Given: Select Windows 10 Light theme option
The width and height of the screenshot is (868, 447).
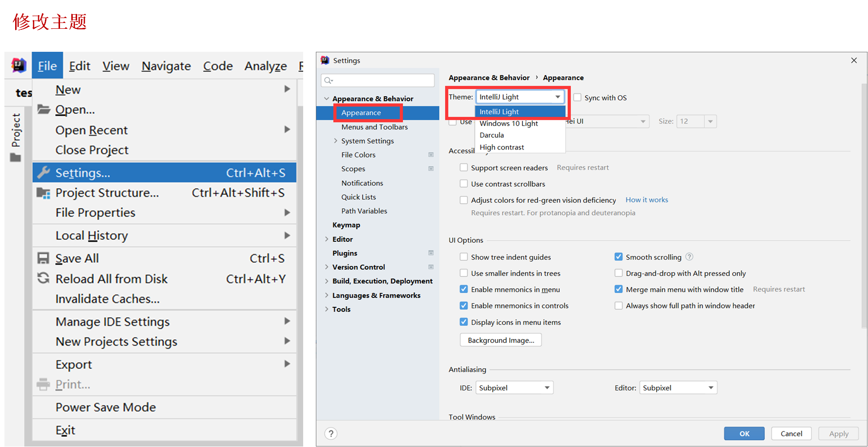Looking at the screenshot, I should click(x=520, y=124).
